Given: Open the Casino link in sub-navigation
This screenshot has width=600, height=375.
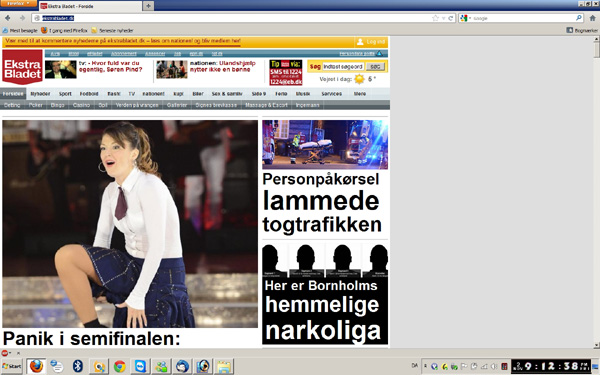Looking at the screenshot, I should 81,105.
